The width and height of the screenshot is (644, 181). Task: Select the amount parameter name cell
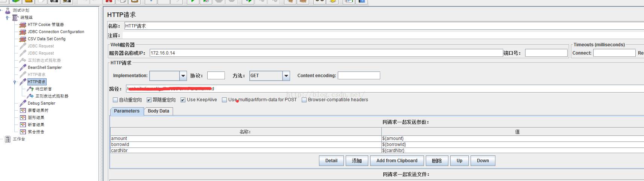[246, 138]
